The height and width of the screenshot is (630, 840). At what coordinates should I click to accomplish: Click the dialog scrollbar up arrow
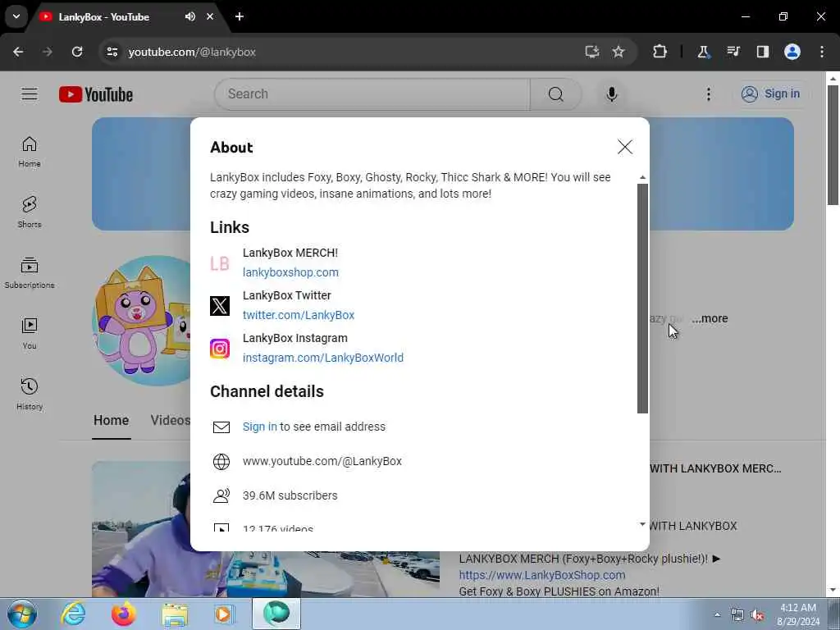(x=642, y=177)
